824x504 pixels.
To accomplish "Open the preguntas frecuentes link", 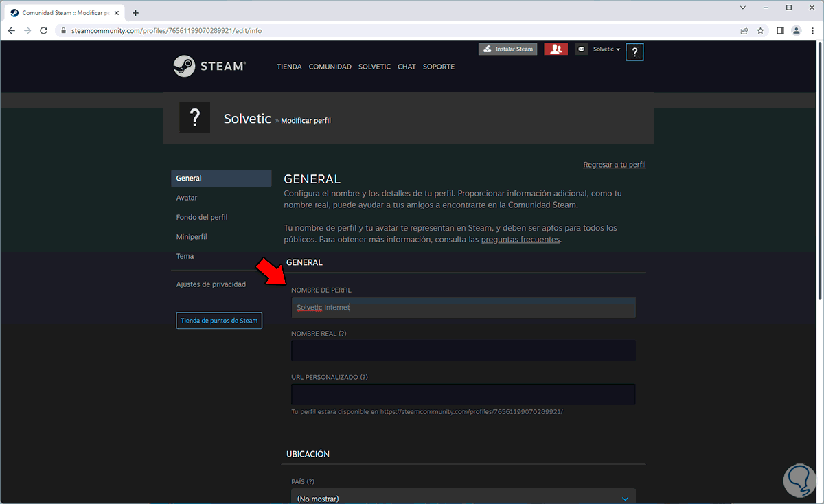I will 520,240.
